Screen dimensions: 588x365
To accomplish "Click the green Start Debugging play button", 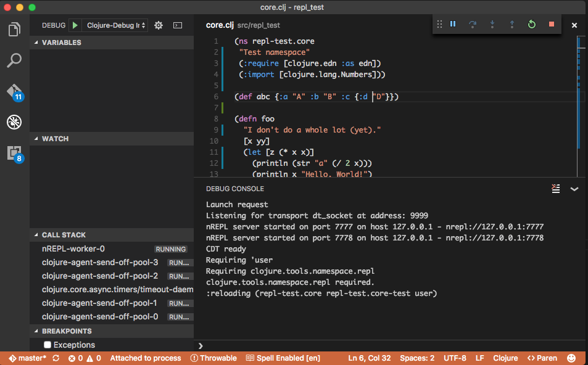I will click(75, 25).
